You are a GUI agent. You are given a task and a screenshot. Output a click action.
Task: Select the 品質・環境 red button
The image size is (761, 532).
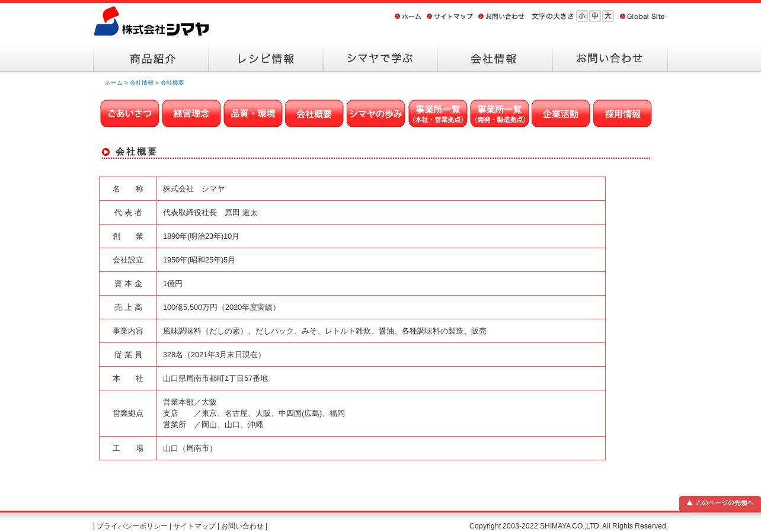pyautogui.click(x=253, y=113)
